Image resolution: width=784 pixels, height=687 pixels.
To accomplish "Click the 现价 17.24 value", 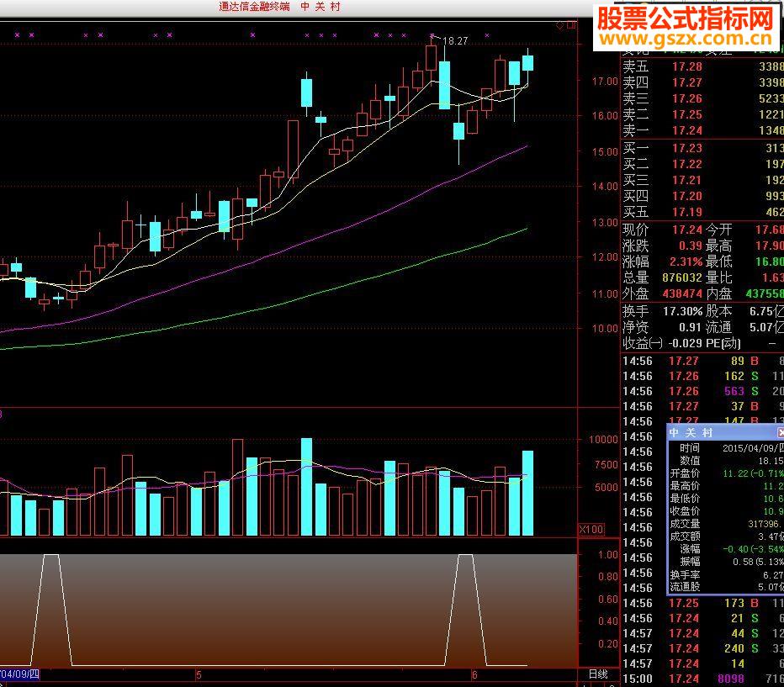I will click(x=687, y=230).
